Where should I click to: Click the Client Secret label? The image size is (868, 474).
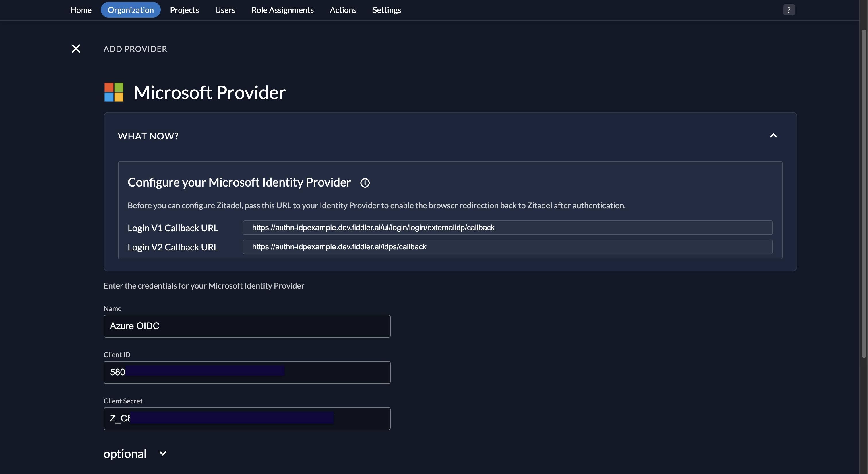(123, 401)
